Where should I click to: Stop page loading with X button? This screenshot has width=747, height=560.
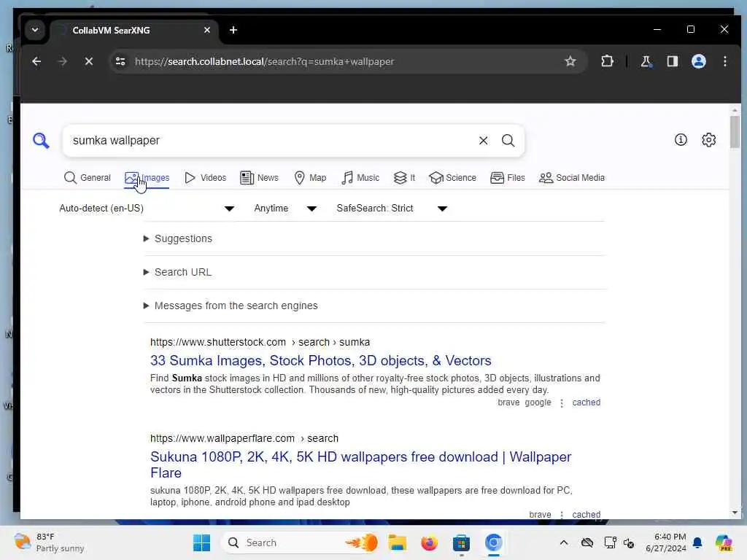88,61
